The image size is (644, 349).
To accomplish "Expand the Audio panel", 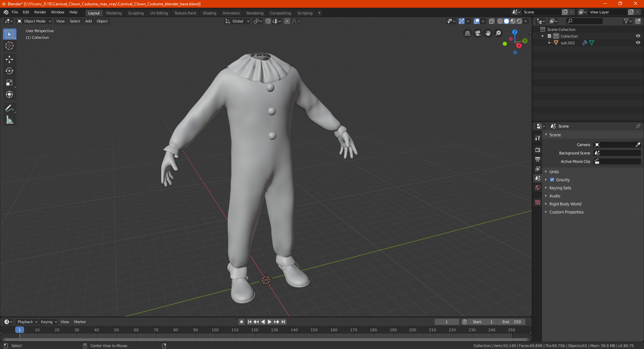I will [555, 196].
